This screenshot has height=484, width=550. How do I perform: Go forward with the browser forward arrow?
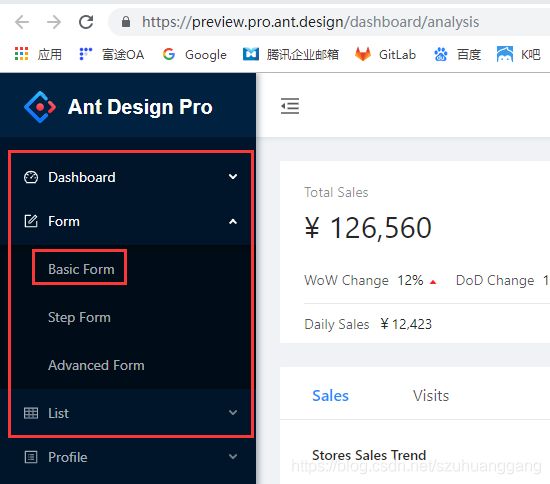pos(54,22)
